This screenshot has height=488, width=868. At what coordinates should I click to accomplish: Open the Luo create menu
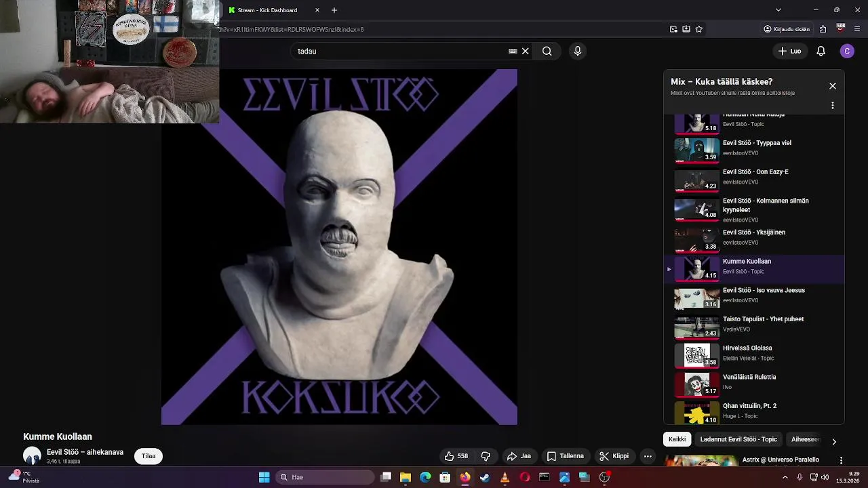790,51
